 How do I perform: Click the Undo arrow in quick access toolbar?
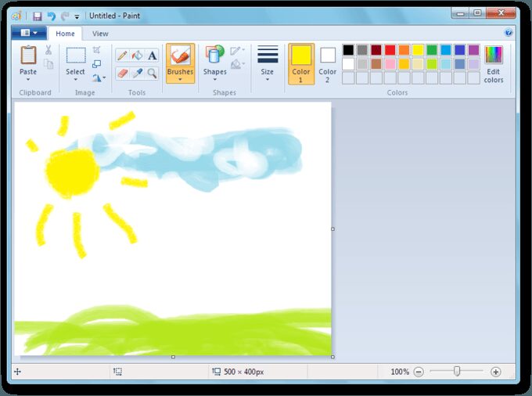51,15
